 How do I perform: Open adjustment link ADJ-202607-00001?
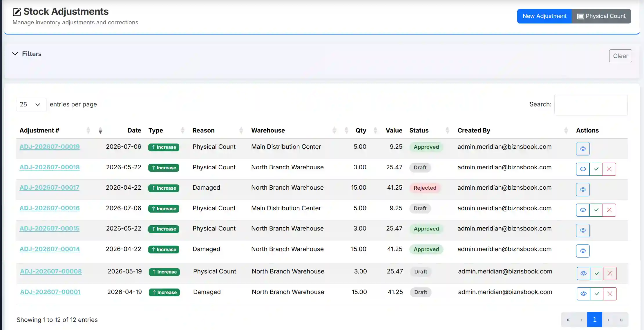click(50, 292)
